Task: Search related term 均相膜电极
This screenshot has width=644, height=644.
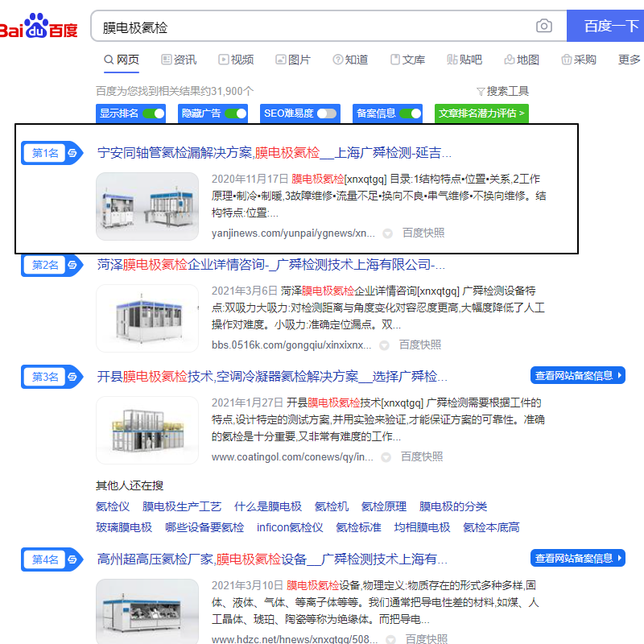Action: click(422, 527)
